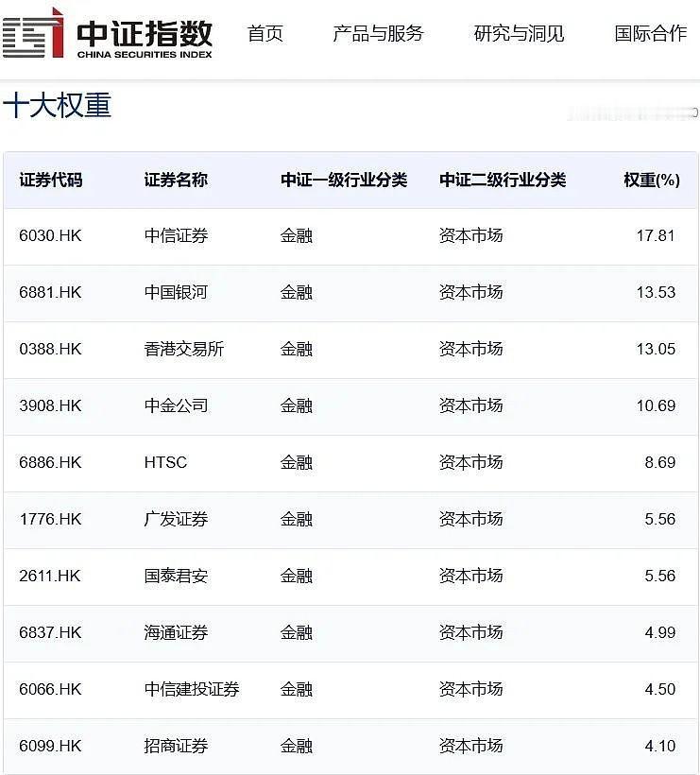700x775 pixels.
Task: Click 资本市场 in the 中金公司 row
Action: (x=470, y=405)
